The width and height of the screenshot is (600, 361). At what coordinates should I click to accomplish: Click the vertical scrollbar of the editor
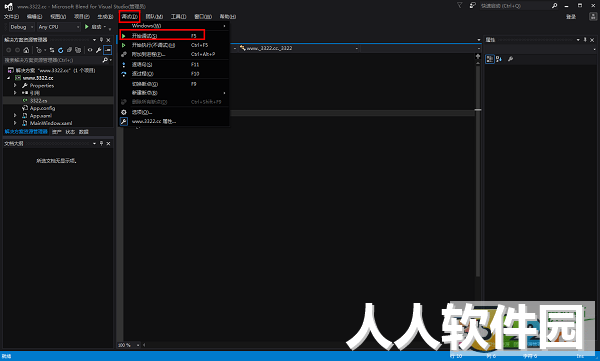coord(478,165)
